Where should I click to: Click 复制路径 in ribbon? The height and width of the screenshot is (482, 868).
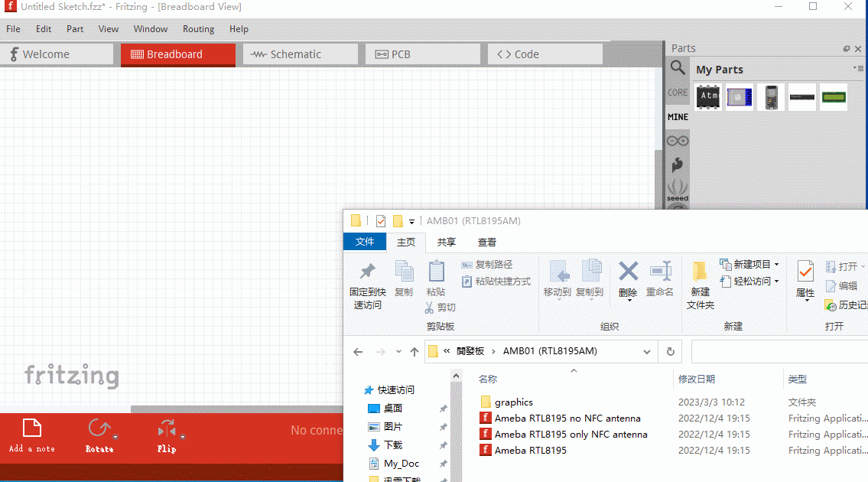pyautogui.click(x=487, y=265)
